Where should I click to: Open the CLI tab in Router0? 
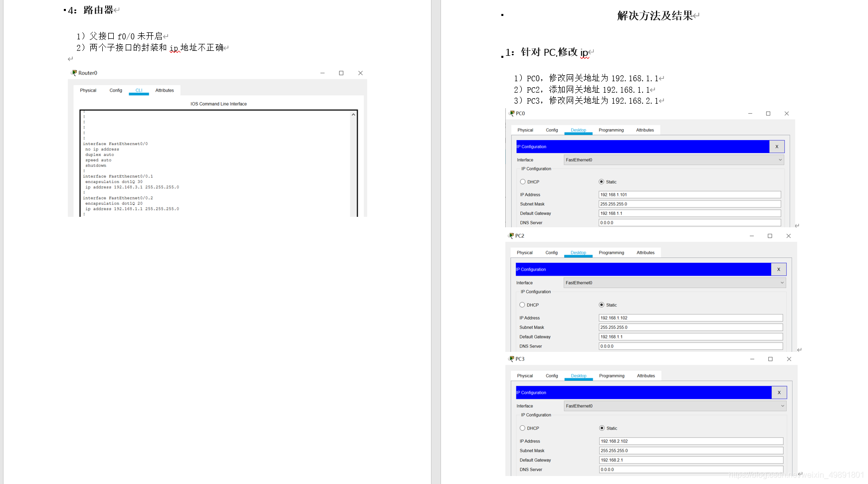pos(139,90)
